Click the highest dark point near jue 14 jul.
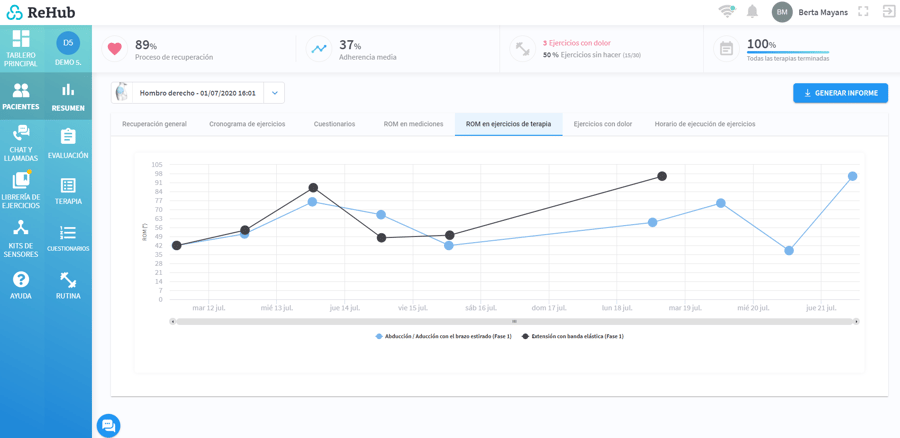The height and width of the screenshot is (438, 900). (x=313, y=188)
